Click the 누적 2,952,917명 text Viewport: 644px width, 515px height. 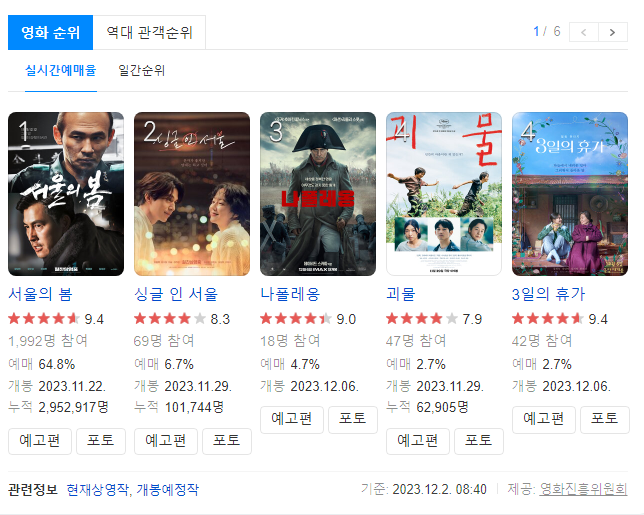[x=58, y=407]
